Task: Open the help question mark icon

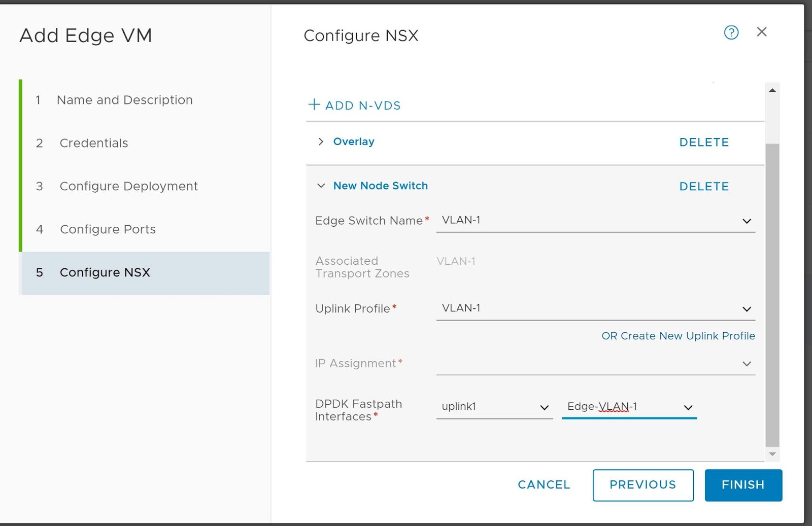Action: 731,33
